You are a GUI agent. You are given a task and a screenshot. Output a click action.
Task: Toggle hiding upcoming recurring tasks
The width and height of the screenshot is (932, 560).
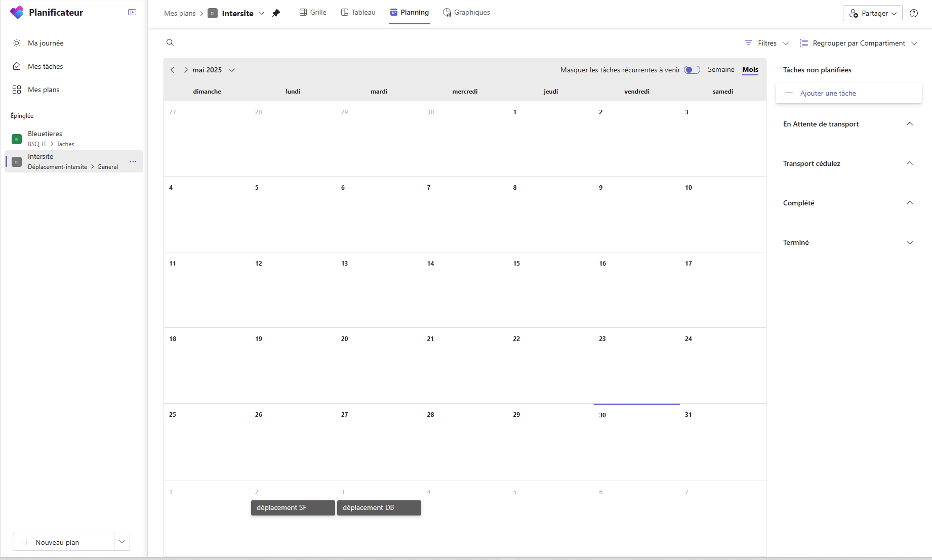[x=692, y=70]
